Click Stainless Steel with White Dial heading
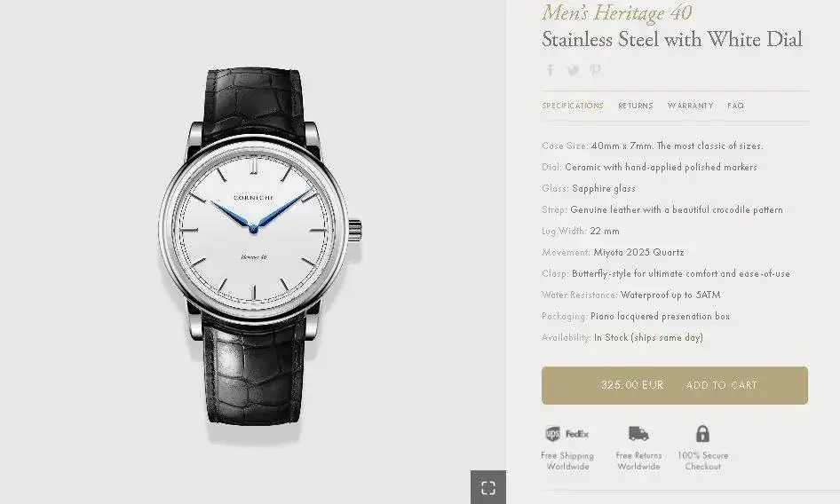 tap(672, 40)
